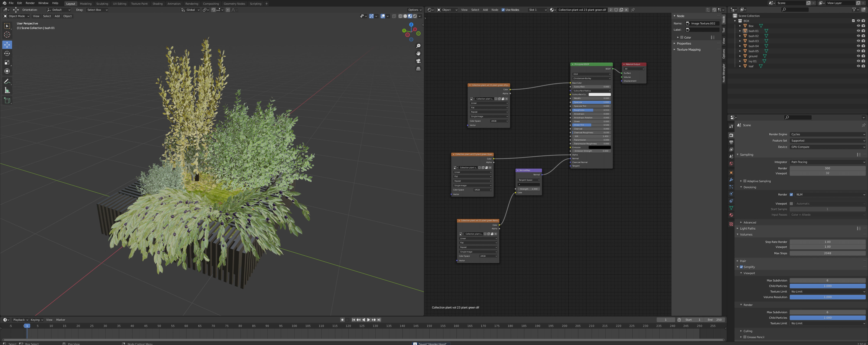
Task: Uncheck Denoising Render checkbox
Action: coord(791,195)
